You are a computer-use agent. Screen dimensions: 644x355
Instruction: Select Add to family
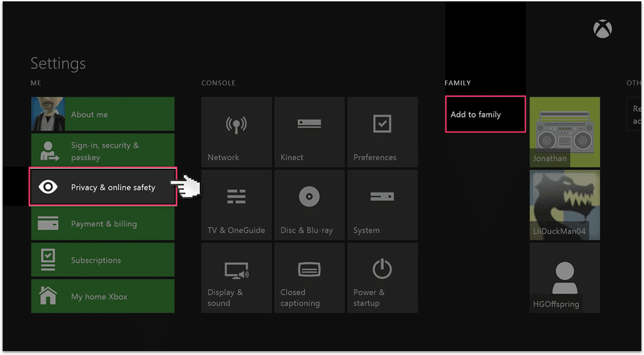click(x=485, y=114)
